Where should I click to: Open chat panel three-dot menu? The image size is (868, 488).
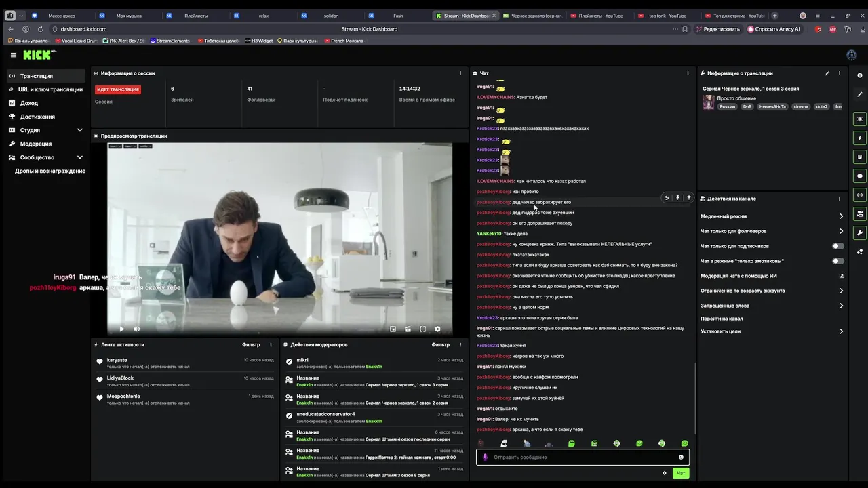pyautogui.click(x=688, y=73)
